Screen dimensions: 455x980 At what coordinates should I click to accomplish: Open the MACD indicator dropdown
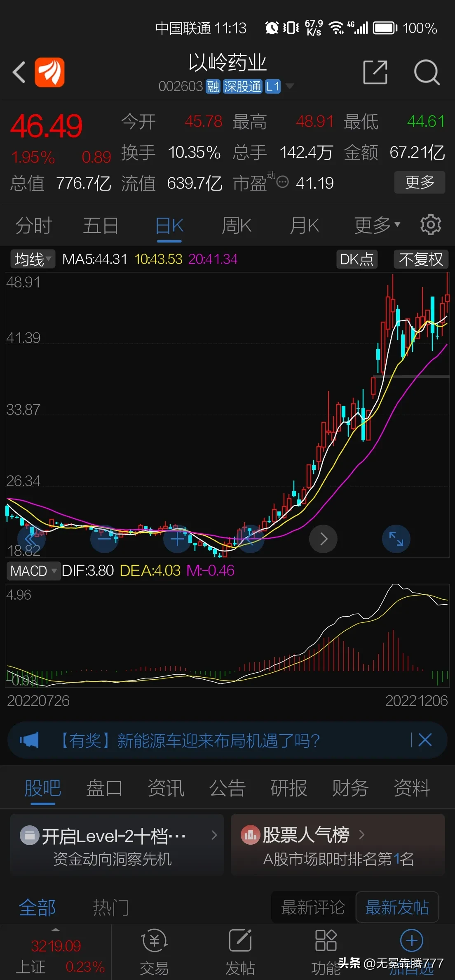pos(34,571)
